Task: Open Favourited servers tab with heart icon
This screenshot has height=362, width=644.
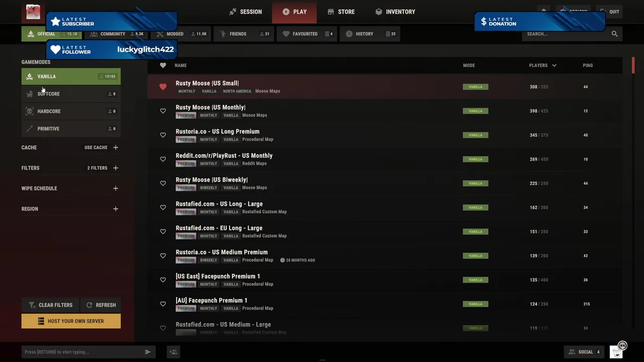Action: tap(306, 34)
